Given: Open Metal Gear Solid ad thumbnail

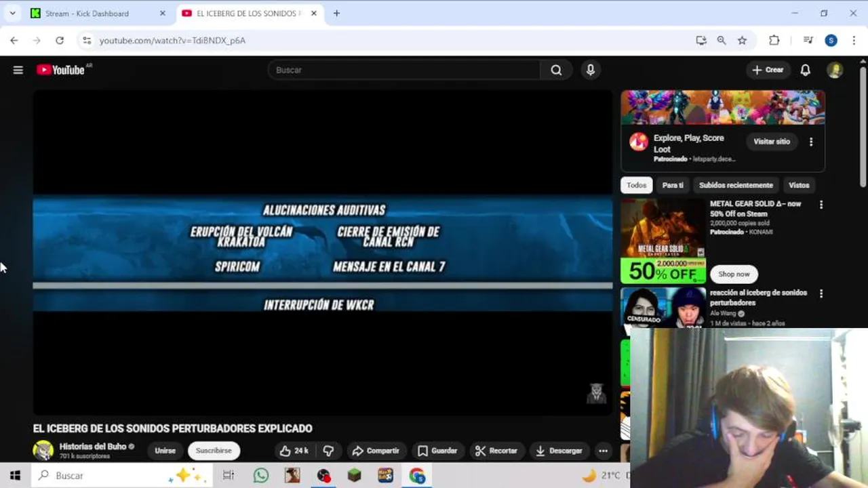Looking at the screenshot, I should 663,241.
